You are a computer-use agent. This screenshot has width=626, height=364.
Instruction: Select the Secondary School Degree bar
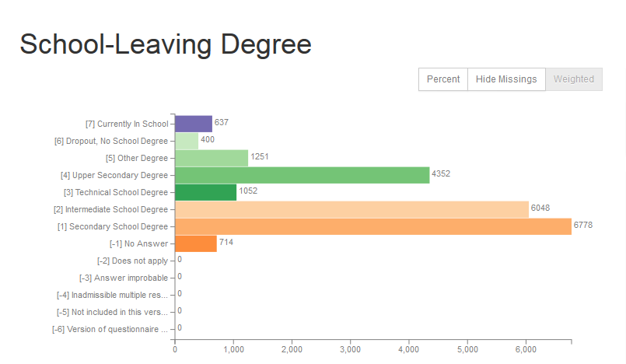click(x=373, y=226)
